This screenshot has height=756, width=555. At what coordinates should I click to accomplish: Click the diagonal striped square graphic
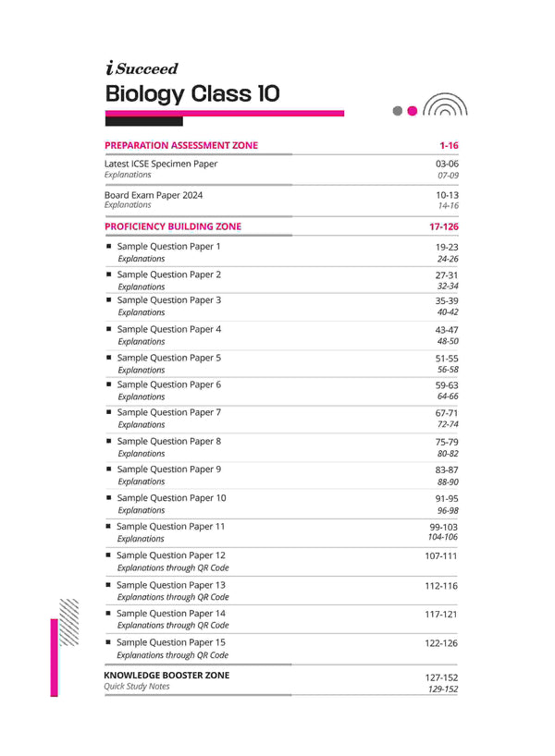pyautogui.click(x=69, y=616)
